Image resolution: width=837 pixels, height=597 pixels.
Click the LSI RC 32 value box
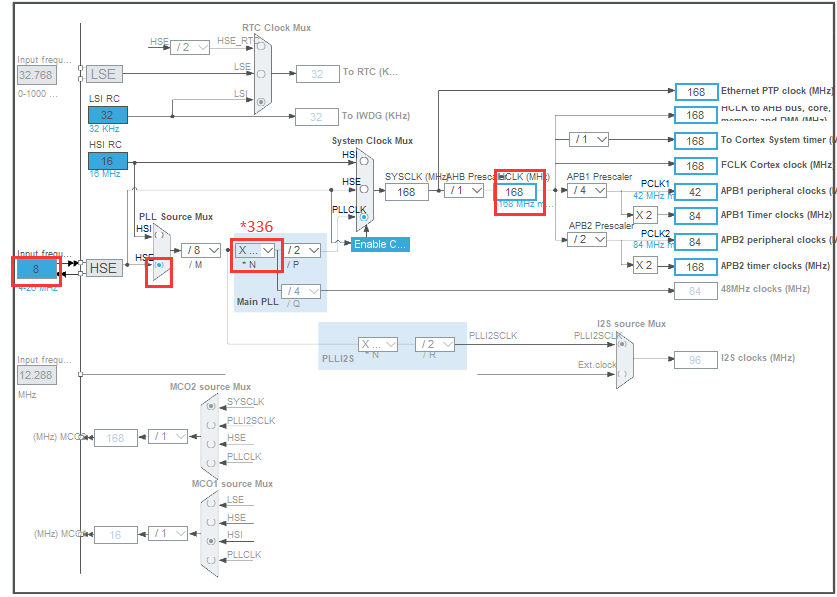pyautogui.click(x=108, y=115)
